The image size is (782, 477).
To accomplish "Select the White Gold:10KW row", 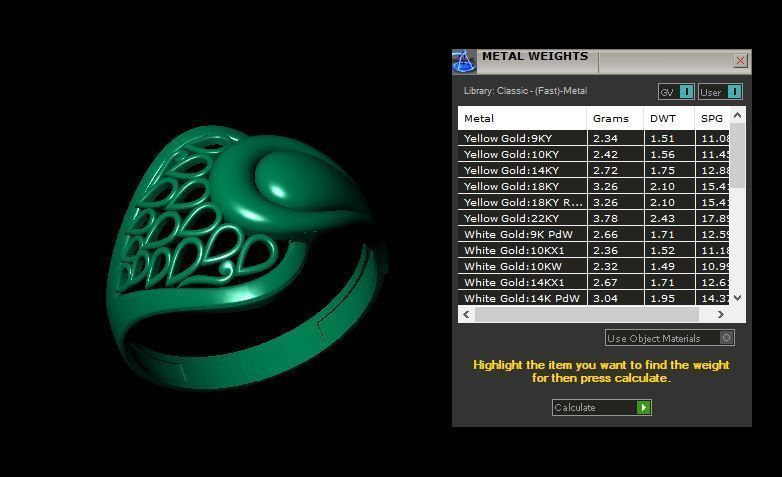I will click(593, 266).
